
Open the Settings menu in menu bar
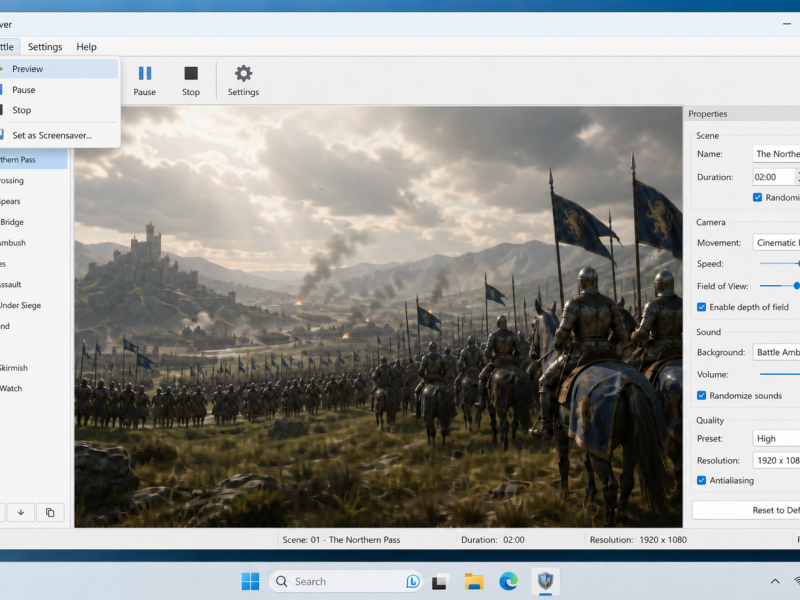[45, 47]
